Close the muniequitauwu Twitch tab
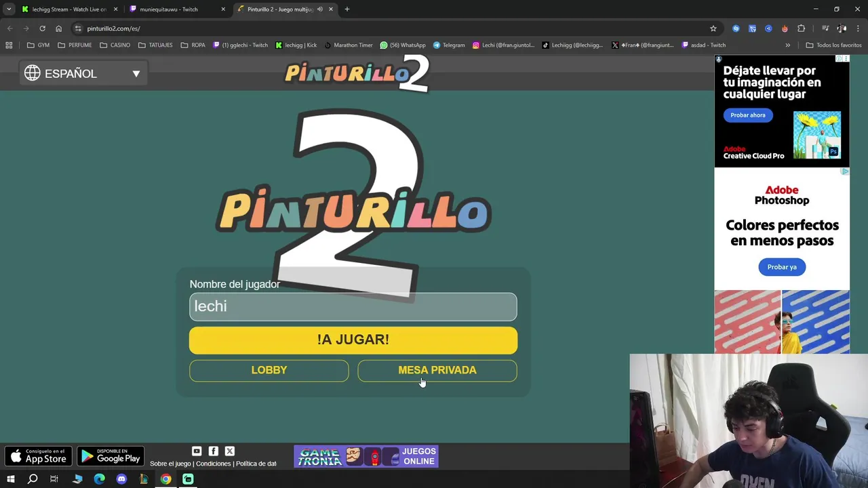Screen dimensions: 868x488 coord(223,9)
